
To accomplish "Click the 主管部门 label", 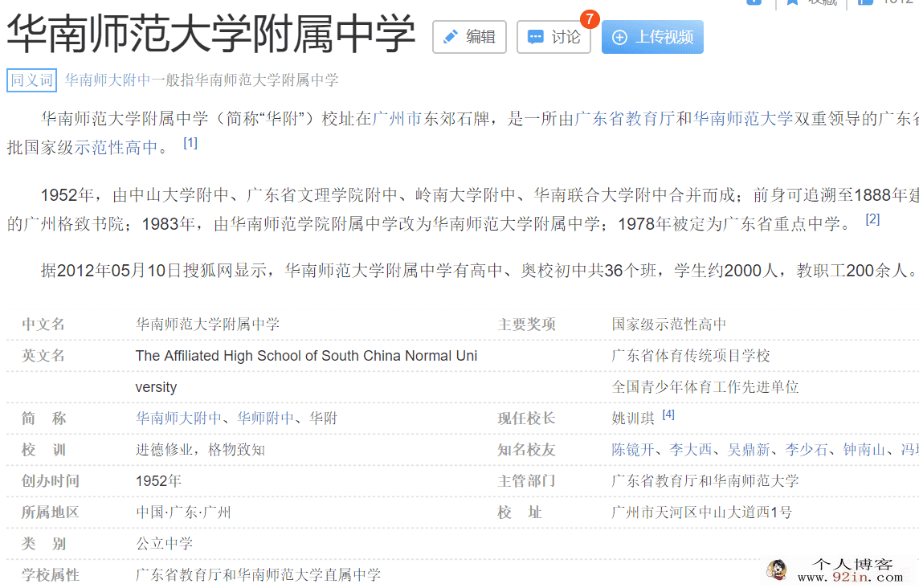I will pos(526,481).
